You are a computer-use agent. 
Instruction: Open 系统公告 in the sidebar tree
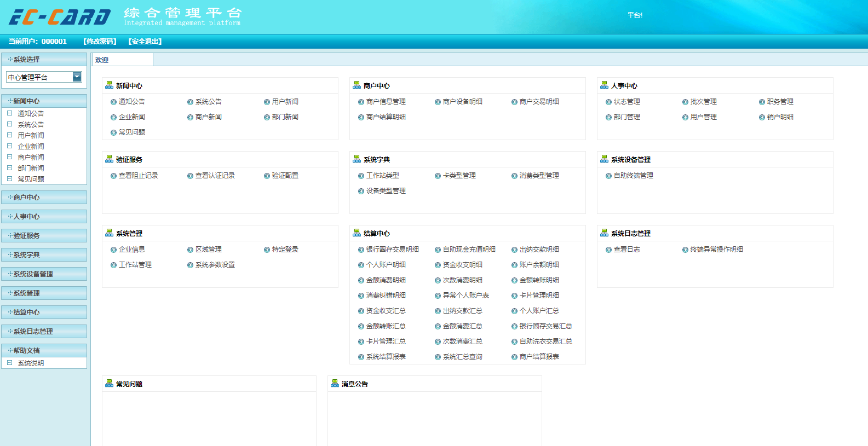[x=31, y=124]
